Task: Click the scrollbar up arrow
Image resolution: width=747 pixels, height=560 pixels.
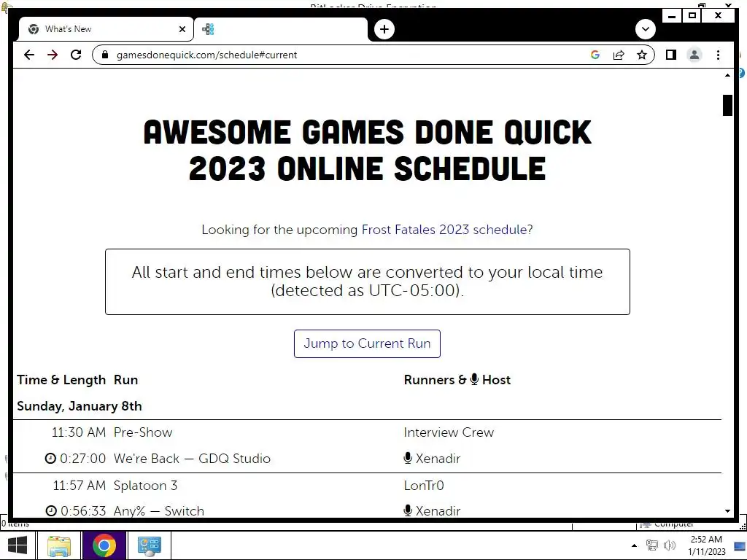Action: (x=727, y=75)
